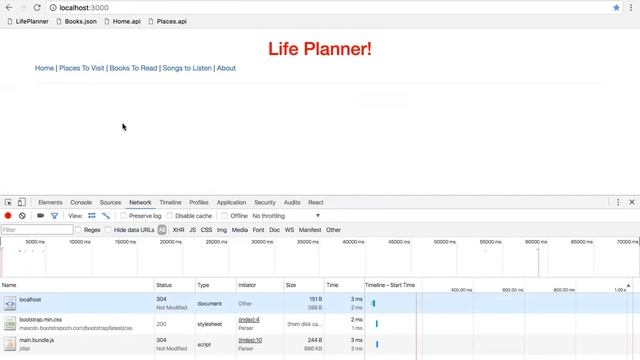Click the localhost document file icon
The height and width of the screenshot is (360, 640).
click(10, 303)
